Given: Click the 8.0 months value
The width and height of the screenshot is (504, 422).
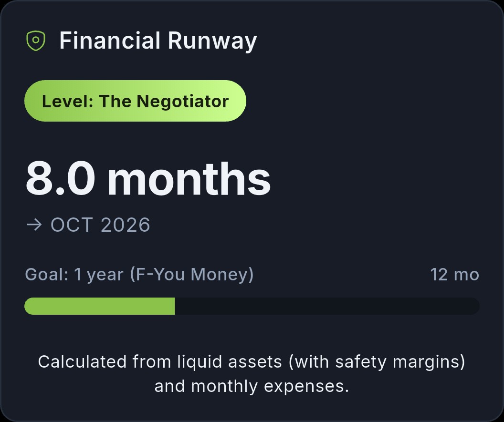Looking at the screenshot, I should pyautogui.click(x=148, y=177).
